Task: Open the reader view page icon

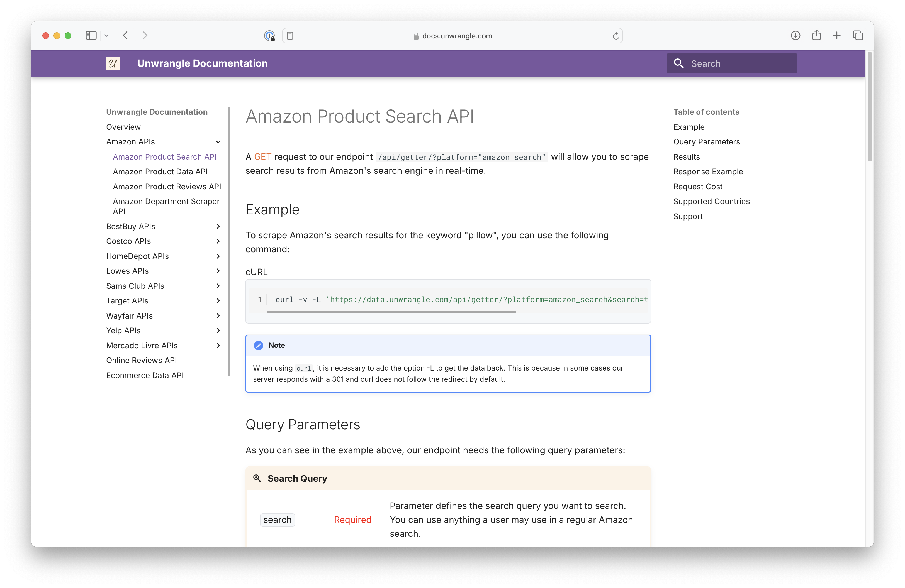Action: coord(290,36)
